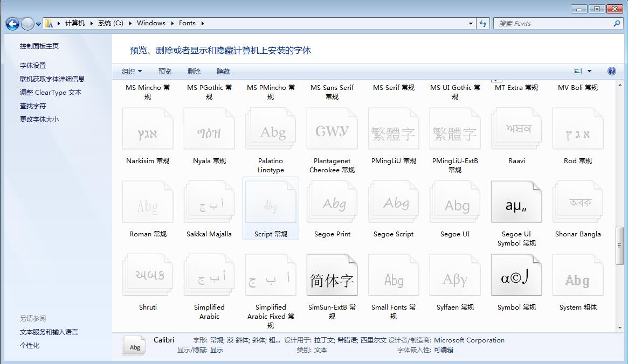Screen dimensions: 628x364
Task: Click the MS Sans Serif 常规 label
Action: click(x=332, y=92)
